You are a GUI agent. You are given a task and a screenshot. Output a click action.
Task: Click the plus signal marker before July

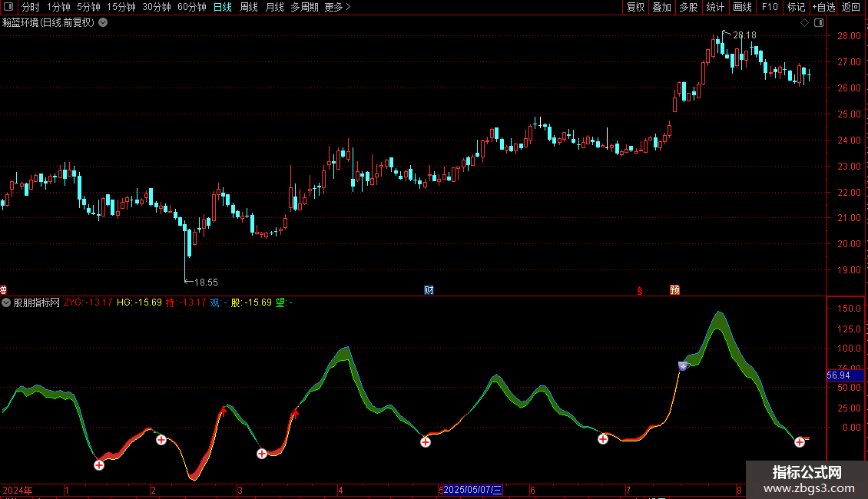[x=603, y=439]
